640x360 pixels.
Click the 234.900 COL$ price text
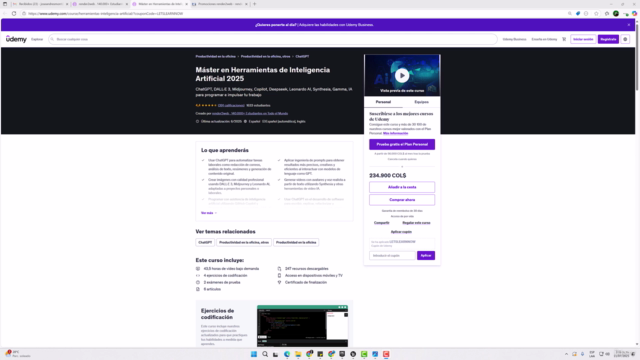point(388,176)
